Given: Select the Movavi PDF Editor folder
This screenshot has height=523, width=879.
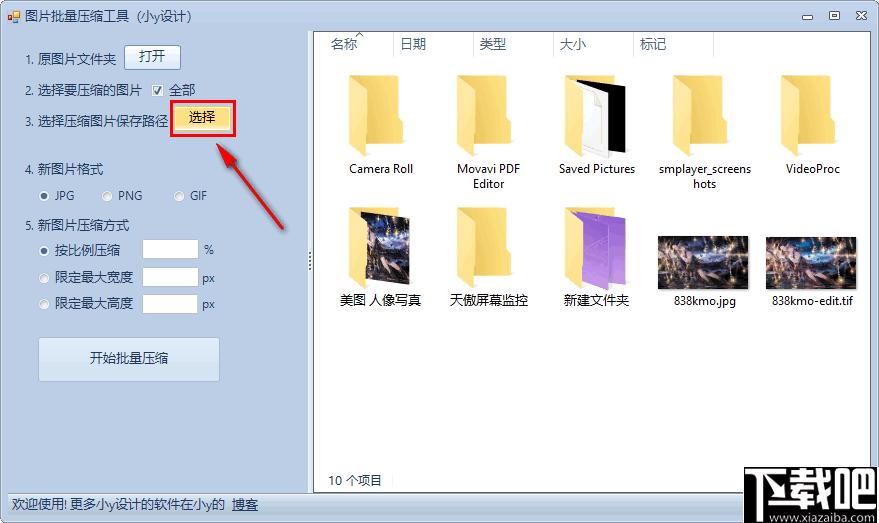Looking at the screenshot, I should coord(483,115).
